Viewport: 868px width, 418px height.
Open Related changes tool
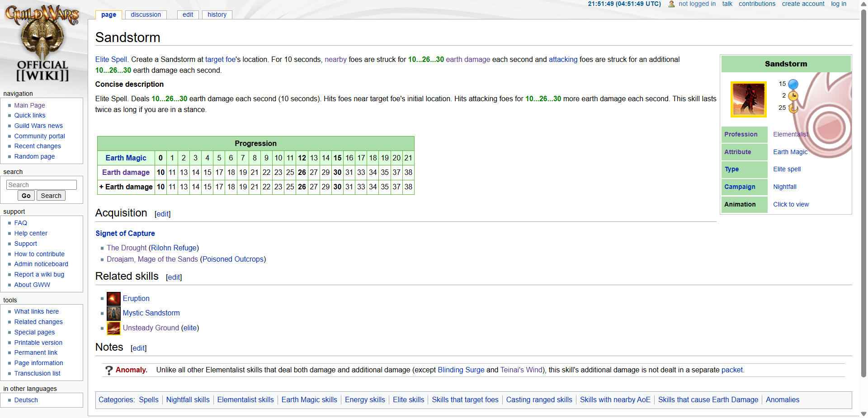pos(38,322)
